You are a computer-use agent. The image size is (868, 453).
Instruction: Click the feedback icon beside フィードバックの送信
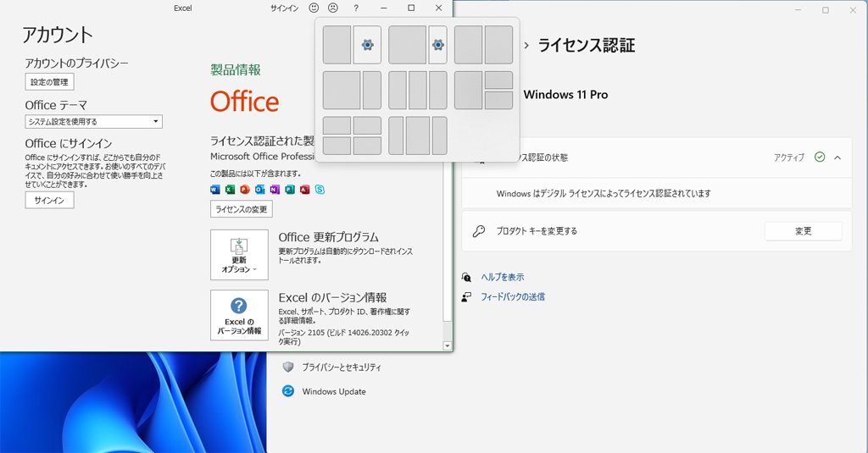[467, 297]
